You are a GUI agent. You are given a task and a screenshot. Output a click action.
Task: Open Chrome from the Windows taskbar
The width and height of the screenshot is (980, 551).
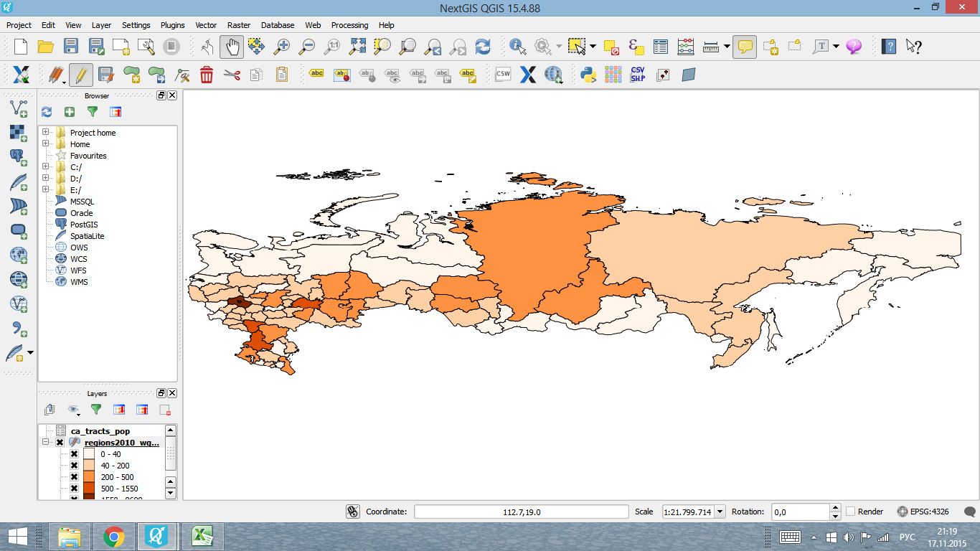(x=114, y=537)
